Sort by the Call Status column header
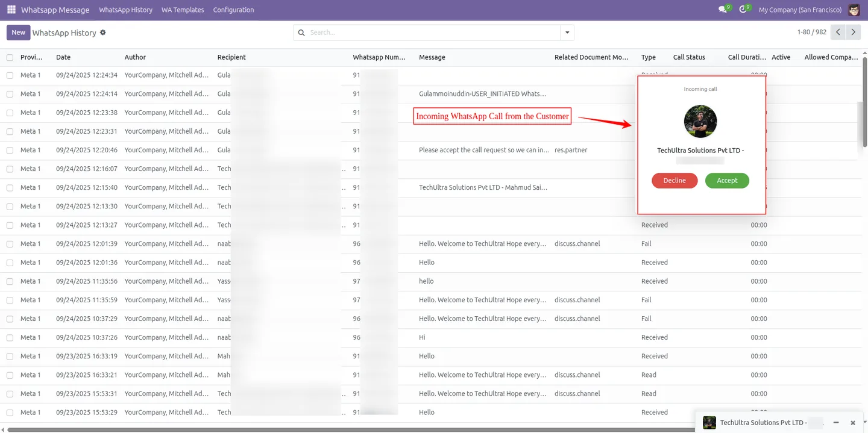868x433 pixels. click(689, 57)
